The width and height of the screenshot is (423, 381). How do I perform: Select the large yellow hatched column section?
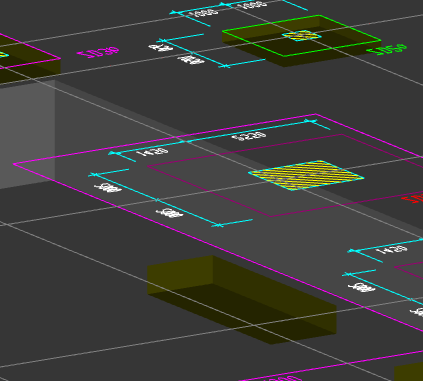[x=306, y=175]
